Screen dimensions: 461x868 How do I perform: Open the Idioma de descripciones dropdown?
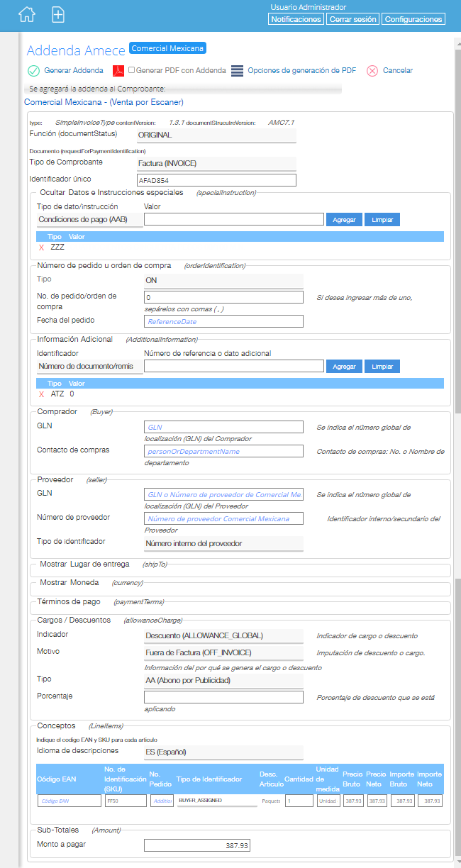[223, 752]
